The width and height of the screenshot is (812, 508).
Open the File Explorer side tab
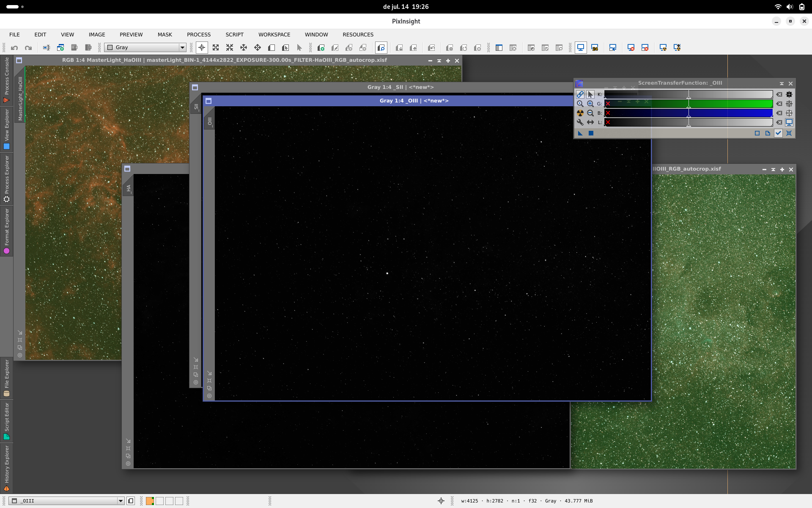[x=6, y=378]
